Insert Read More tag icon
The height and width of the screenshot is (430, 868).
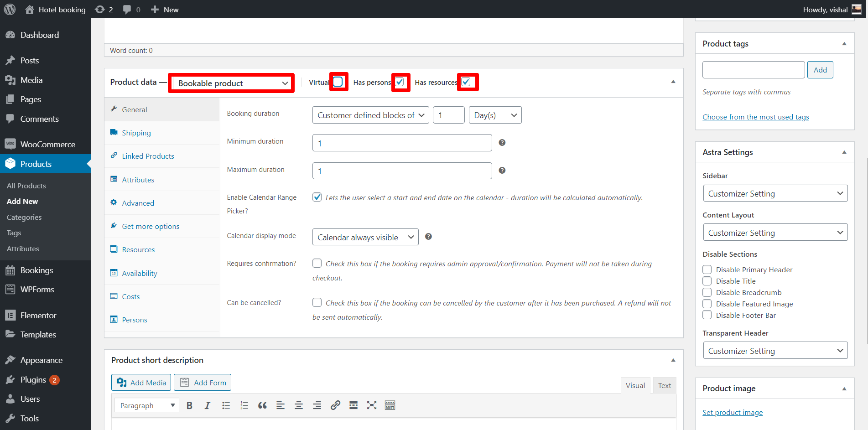[353, 405]
